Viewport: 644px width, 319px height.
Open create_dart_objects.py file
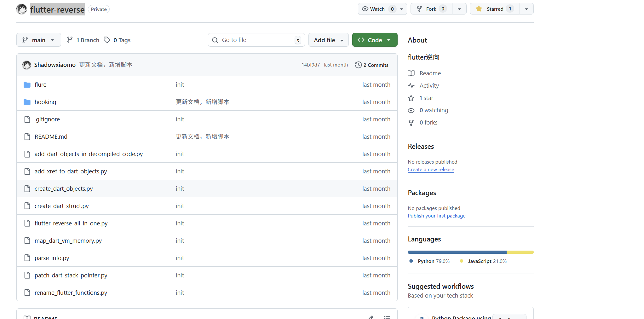tap(64, 189)
